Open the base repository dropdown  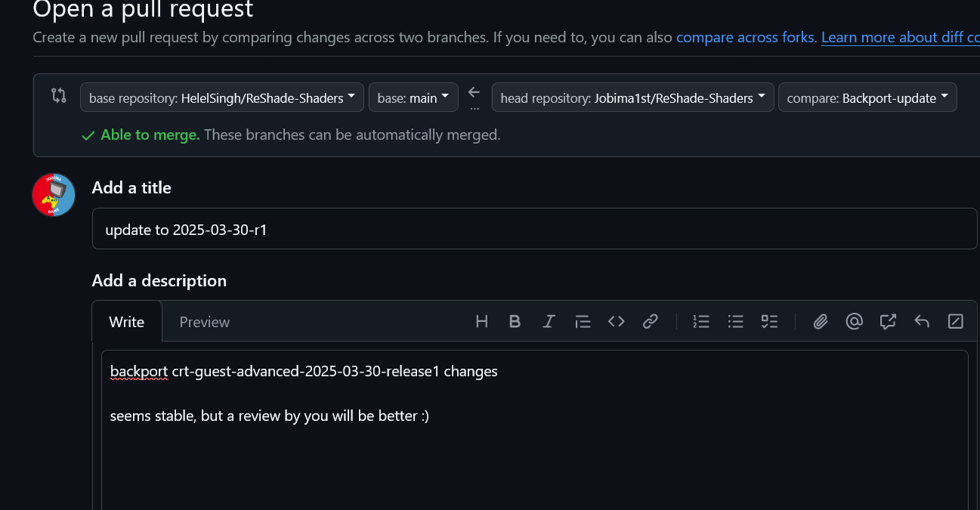(222, 97)
